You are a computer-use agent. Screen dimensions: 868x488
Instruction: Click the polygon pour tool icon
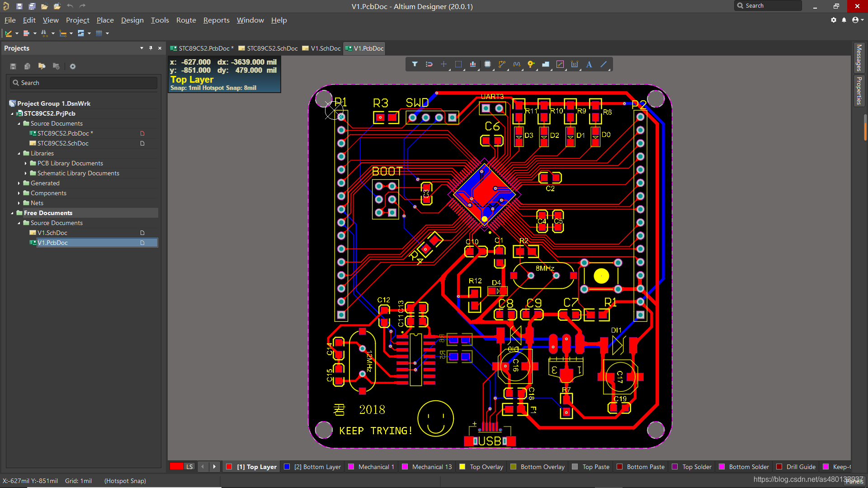546,64
